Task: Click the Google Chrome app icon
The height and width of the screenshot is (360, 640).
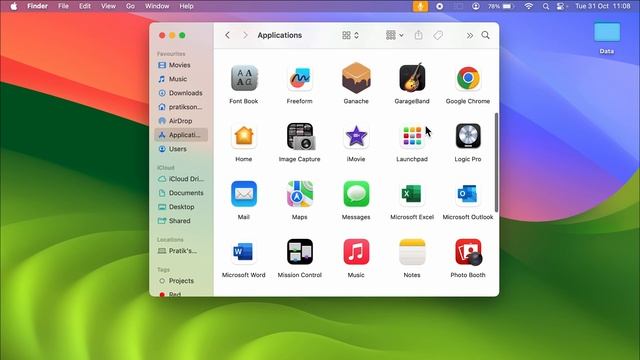Action: [x=468, y=78]
